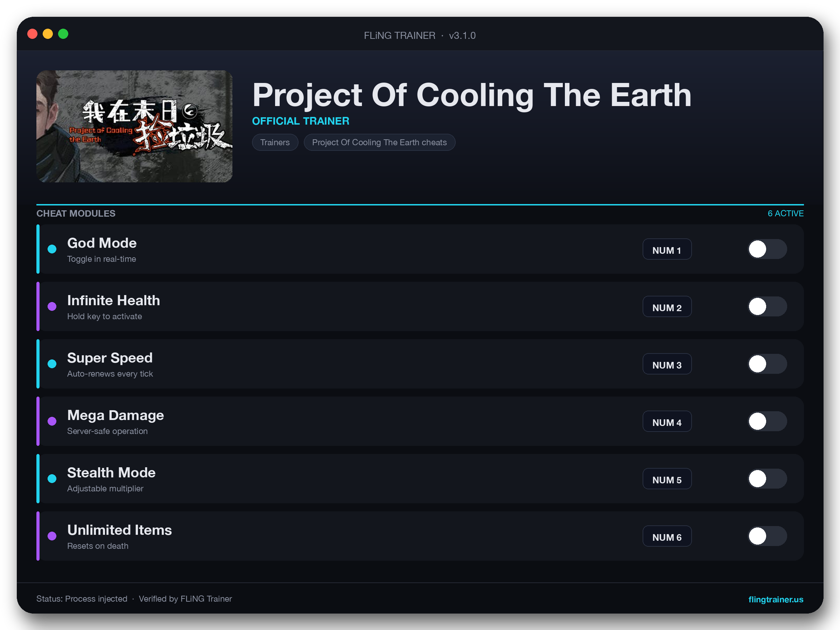
Task: Visit the flingtrainer.us link
Action: [x=776, y=599]
